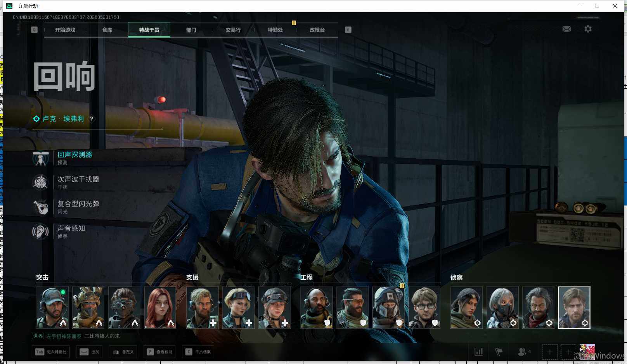The image size is (627, 364).
Task: Click the E next-tab key icon
Action: [x=348, y=30]
